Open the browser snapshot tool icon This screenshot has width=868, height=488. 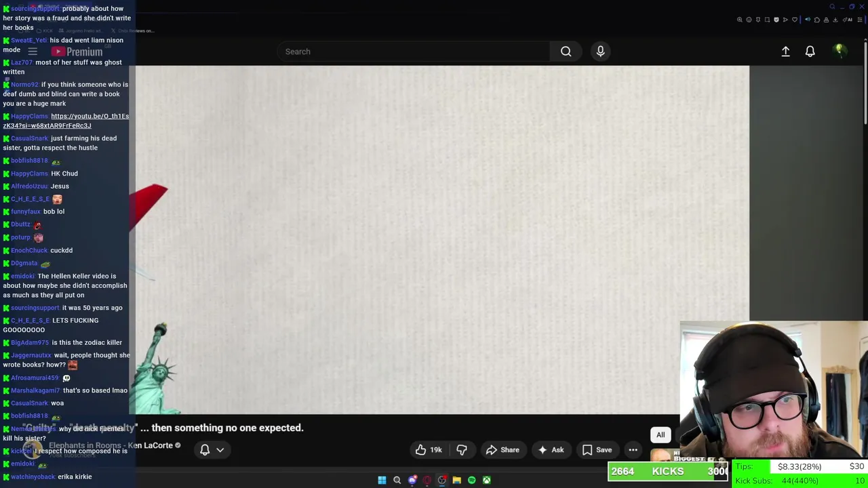[x=767, y=20]
